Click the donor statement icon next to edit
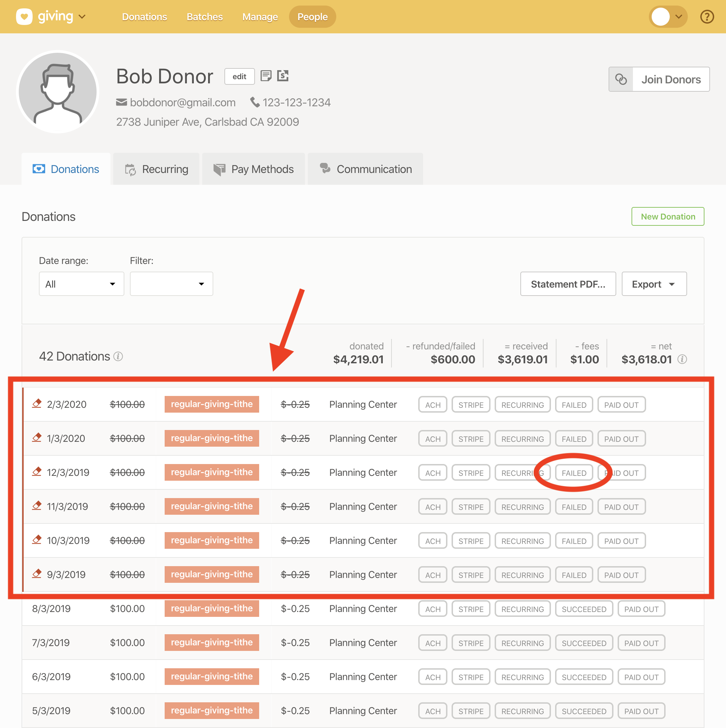The image size is (726, 728). [282, 76]
